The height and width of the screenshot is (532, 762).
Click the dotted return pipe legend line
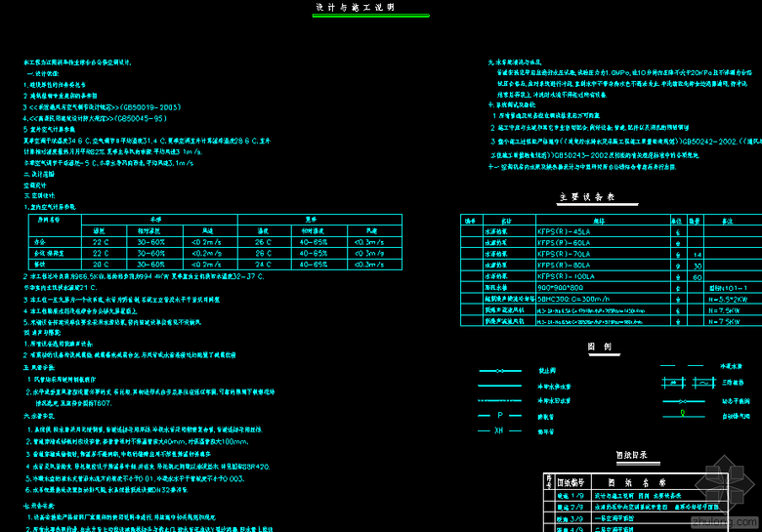(x=500, y=400)
